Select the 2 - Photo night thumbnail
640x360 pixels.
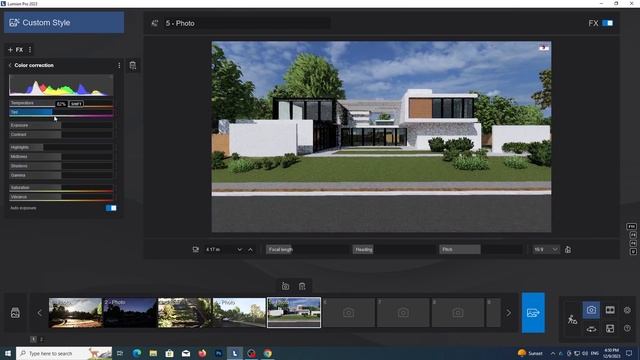130,313
